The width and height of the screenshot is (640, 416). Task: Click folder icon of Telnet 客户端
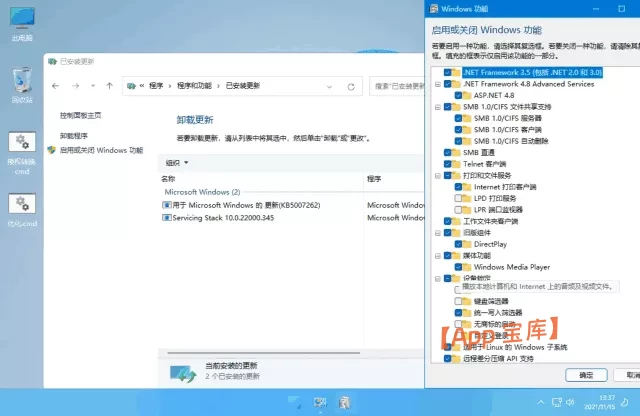(456, 164)
